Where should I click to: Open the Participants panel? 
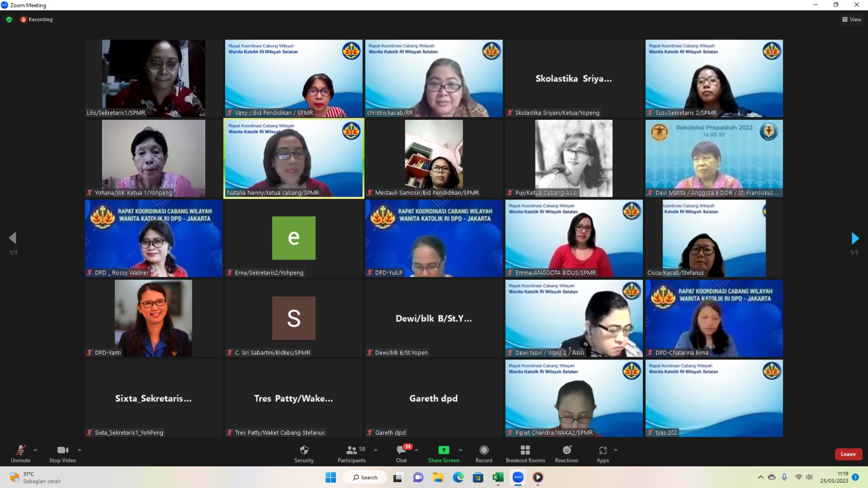[352, 454]
